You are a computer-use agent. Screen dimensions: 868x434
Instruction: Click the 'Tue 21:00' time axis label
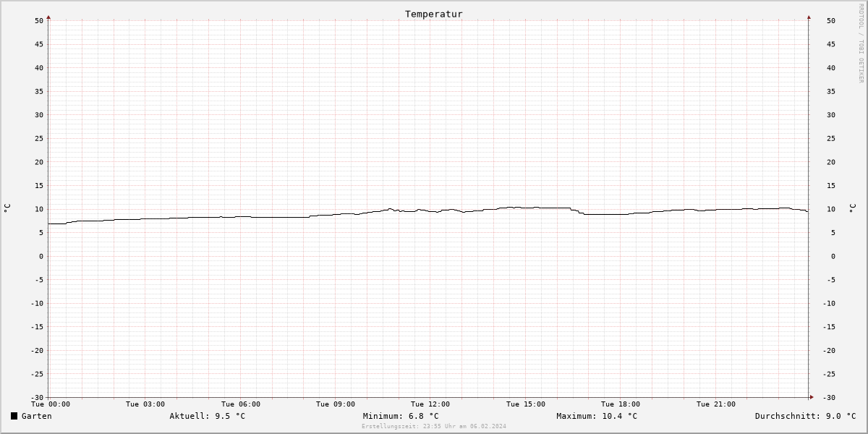click(x=716, y=404)
